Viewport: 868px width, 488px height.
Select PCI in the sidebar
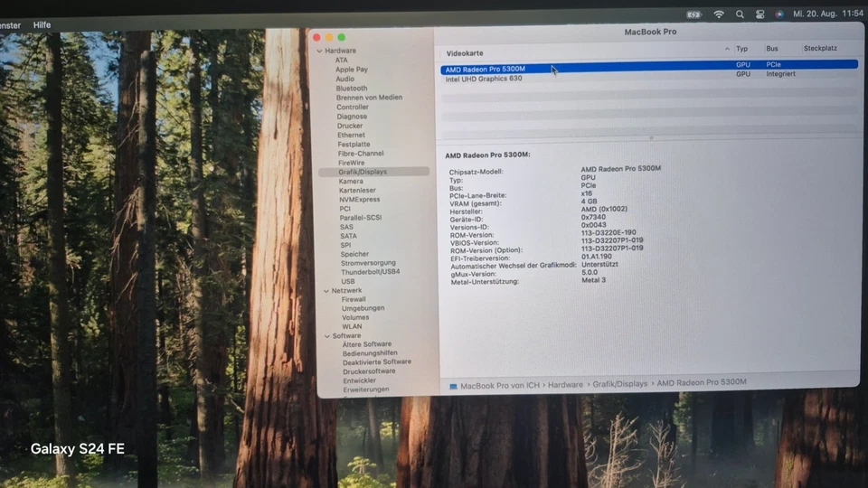(x=344, y=209)
